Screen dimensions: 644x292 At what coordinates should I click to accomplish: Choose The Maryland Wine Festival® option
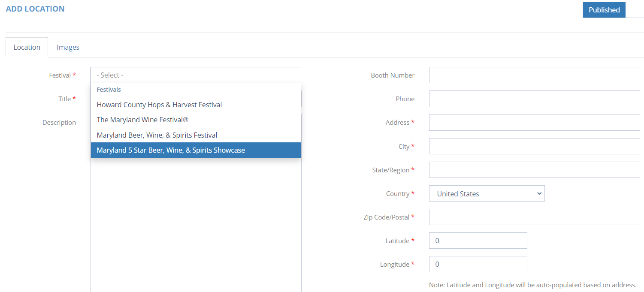pyautogui.click(x=196, y=120)
